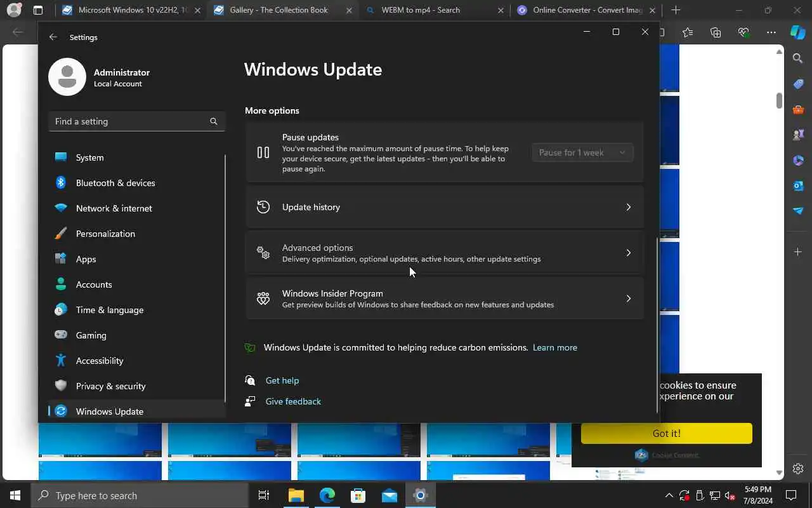Click the Pause updates icon

(263, 152)
